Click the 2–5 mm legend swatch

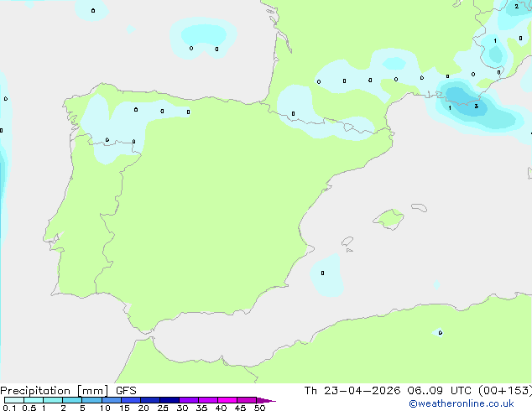[72, 400]
